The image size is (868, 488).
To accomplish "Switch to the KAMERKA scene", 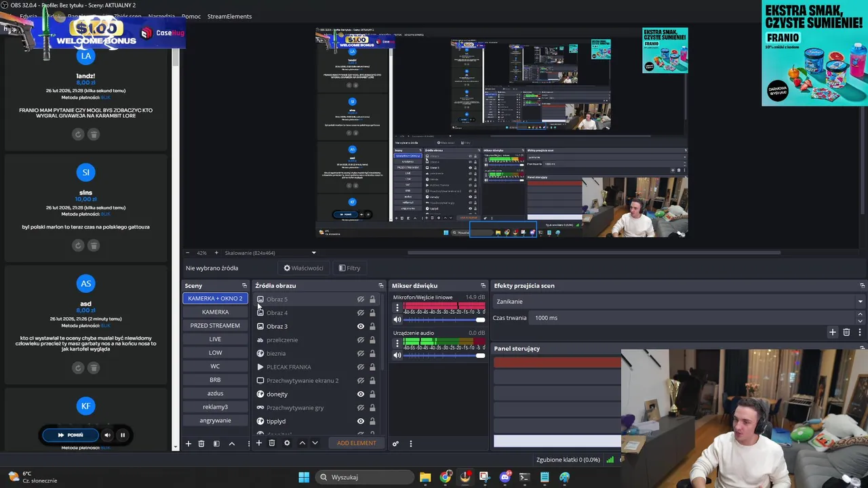I will [215, 312].
